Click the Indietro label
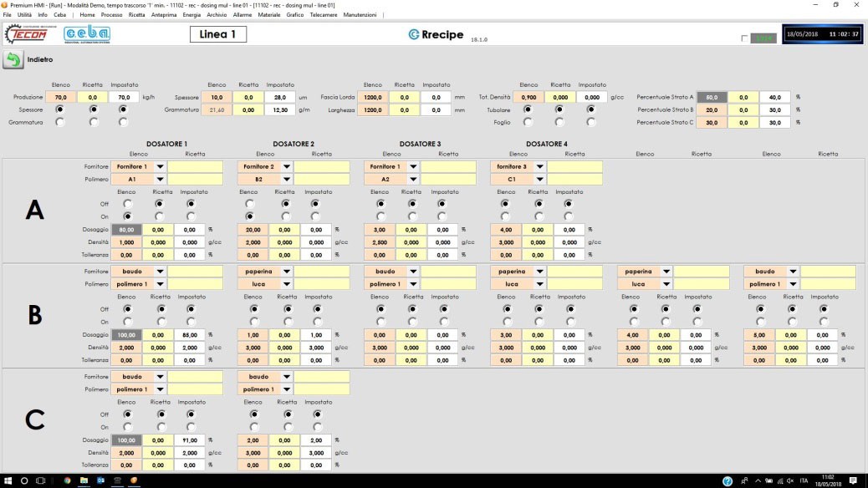 point(40,59)
